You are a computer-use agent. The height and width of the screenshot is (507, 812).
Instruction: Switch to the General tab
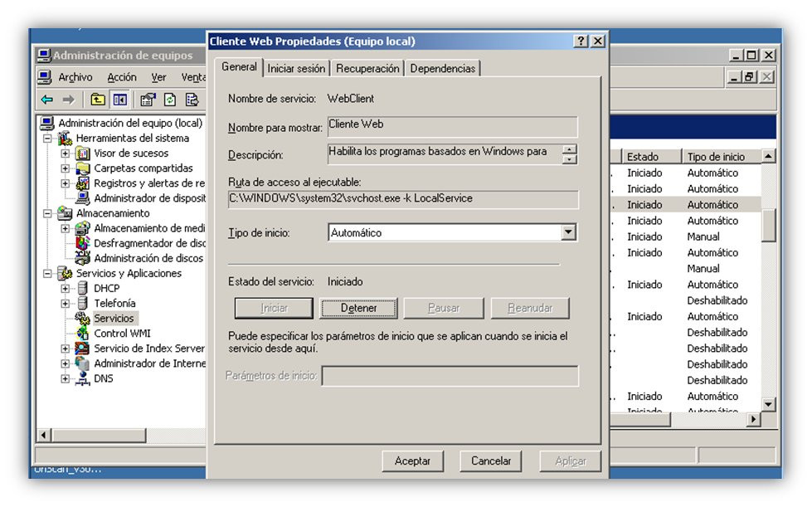tap(239, 67)
